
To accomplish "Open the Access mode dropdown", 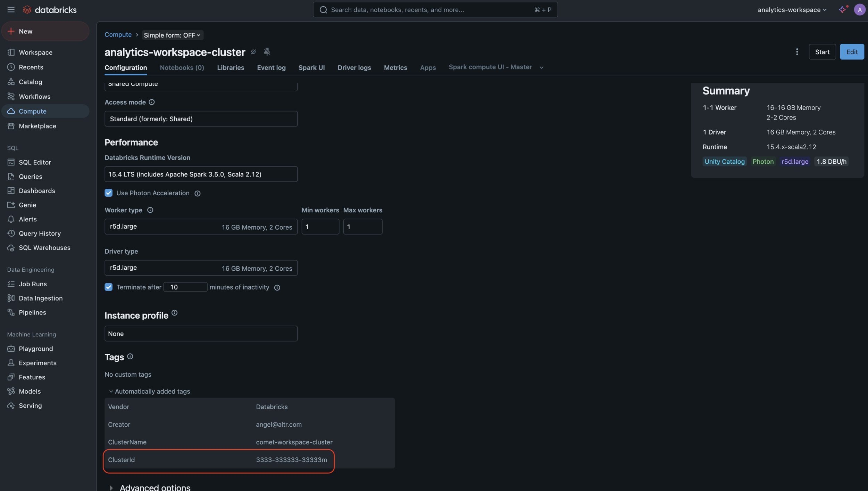I will [x=201, y=119].
